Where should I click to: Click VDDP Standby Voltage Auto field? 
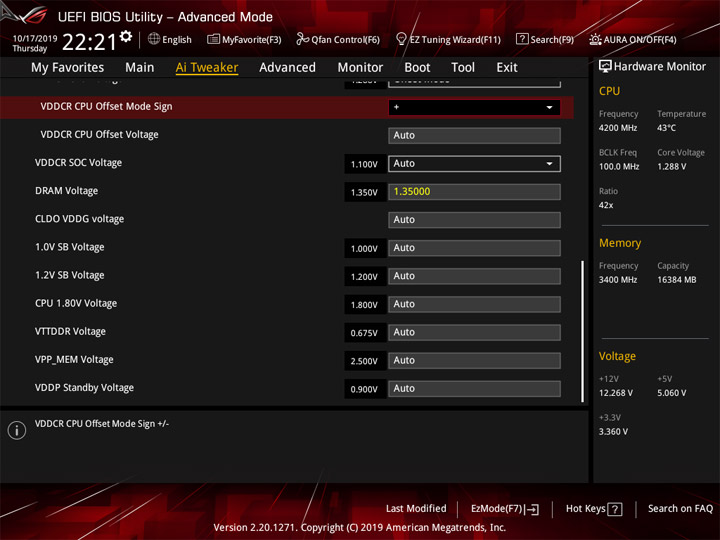point(474,388)
